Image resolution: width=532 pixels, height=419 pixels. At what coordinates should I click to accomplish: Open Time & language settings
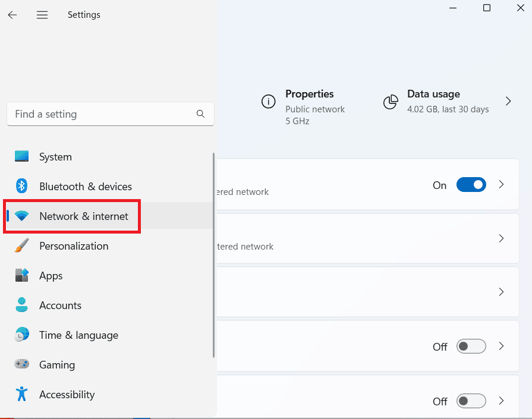[109, 335]
